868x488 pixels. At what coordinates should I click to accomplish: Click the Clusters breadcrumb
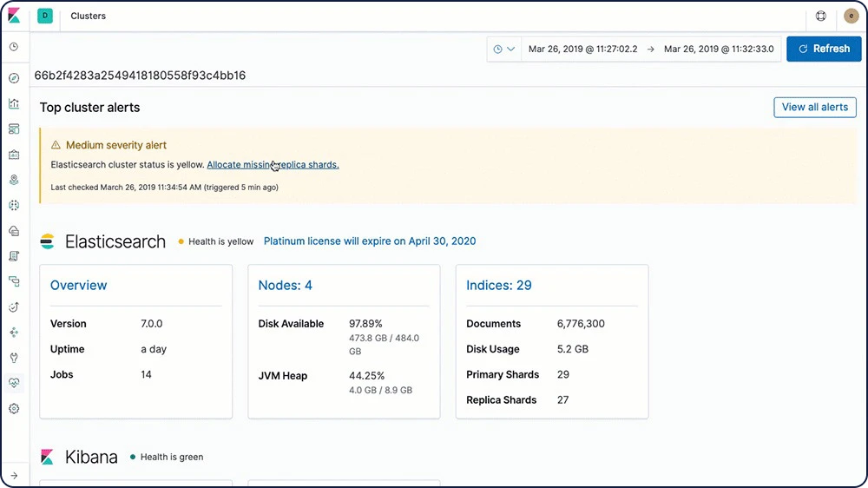pos(88,16)
